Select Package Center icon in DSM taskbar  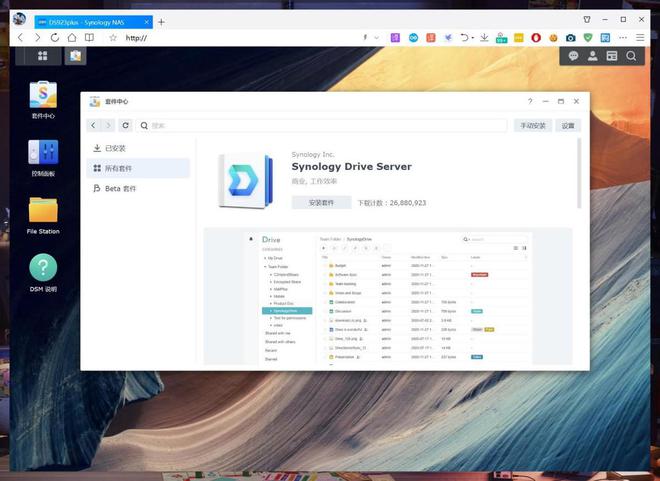click(75, 56)
